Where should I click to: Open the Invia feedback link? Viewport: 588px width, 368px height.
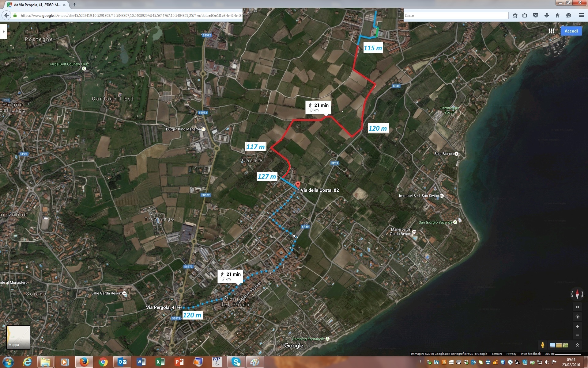point(530,354)
